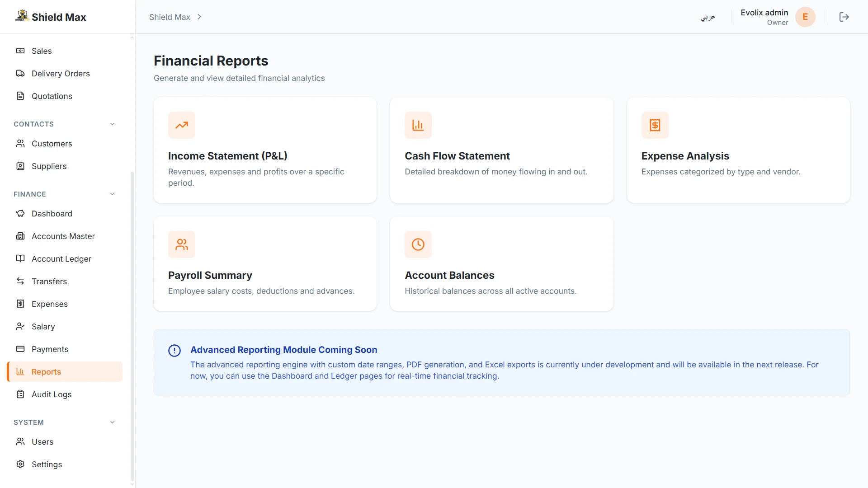868x488 pixels.
Task: Click the Customers people icon
Action: (20, 143)
